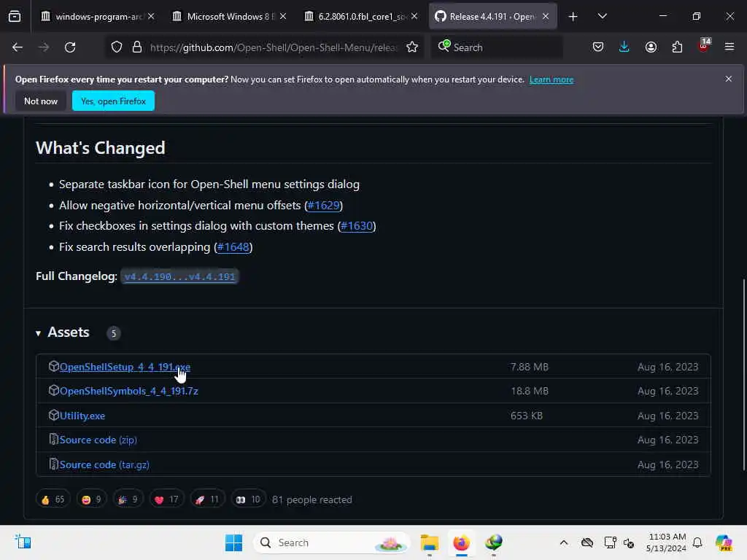Open the Learn more link
This screenshot has width=747, height=560.
551,79
